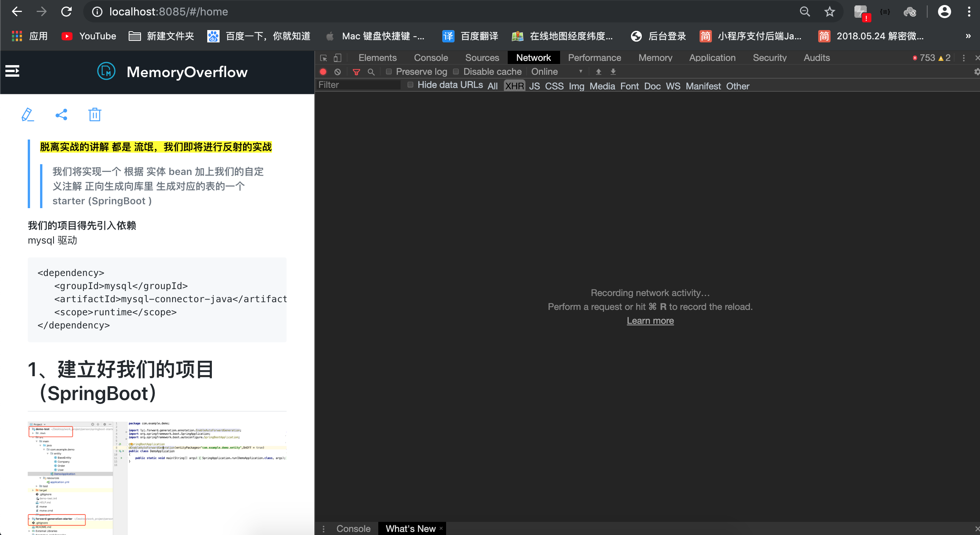This screenshot has width=980, height=535.
Task: Click the site info icon in address bar
Action: click(x=97, y=12)
